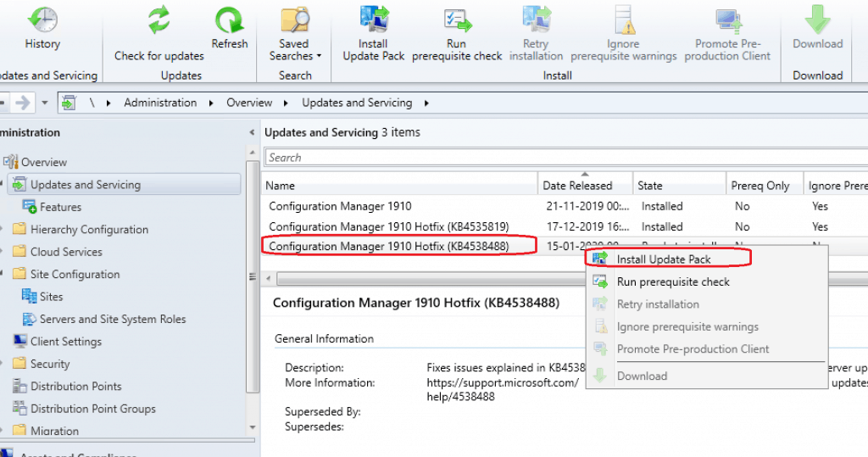Click Download ribbon icon

tap(818, 28)
